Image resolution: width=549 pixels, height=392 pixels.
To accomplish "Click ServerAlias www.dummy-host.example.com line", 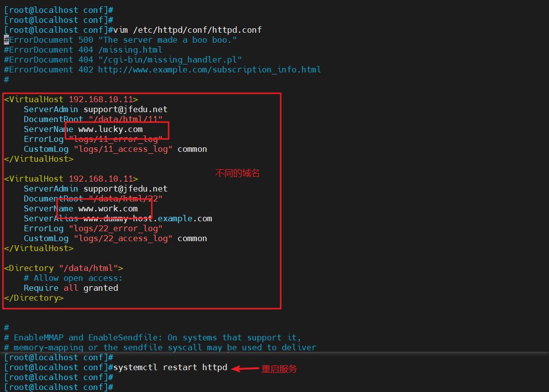I will [118, 219].
